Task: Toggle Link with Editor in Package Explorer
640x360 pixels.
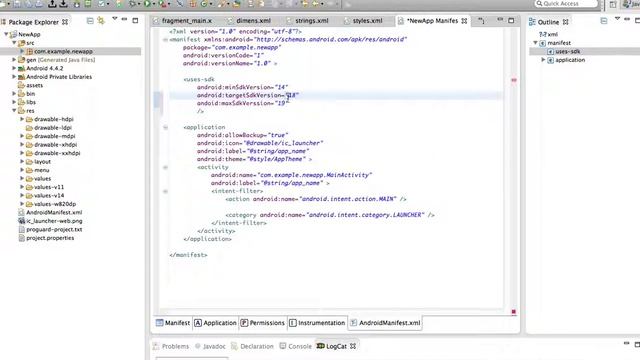Action: pyautogui.click(x=101, y=20)
